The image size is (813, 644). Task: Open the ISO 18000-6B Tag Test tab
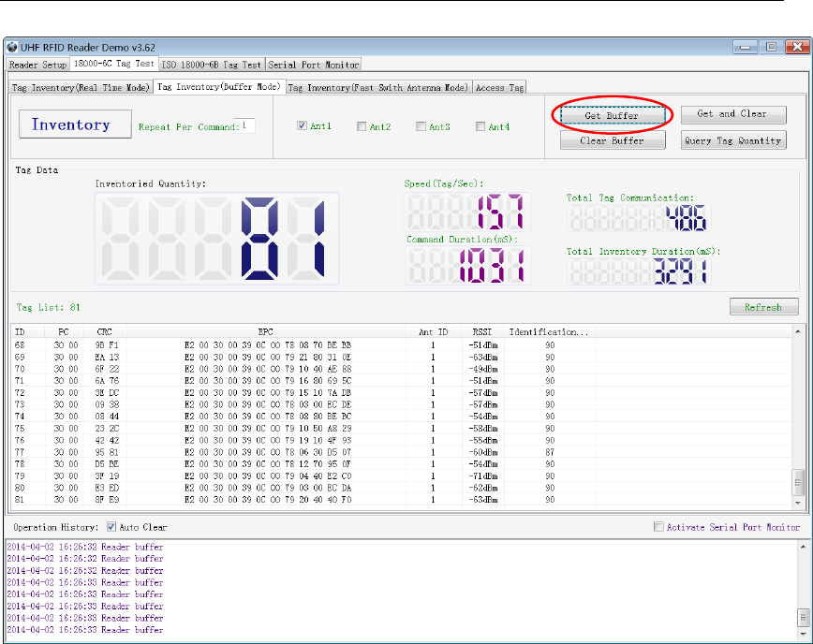coord(212,65)
